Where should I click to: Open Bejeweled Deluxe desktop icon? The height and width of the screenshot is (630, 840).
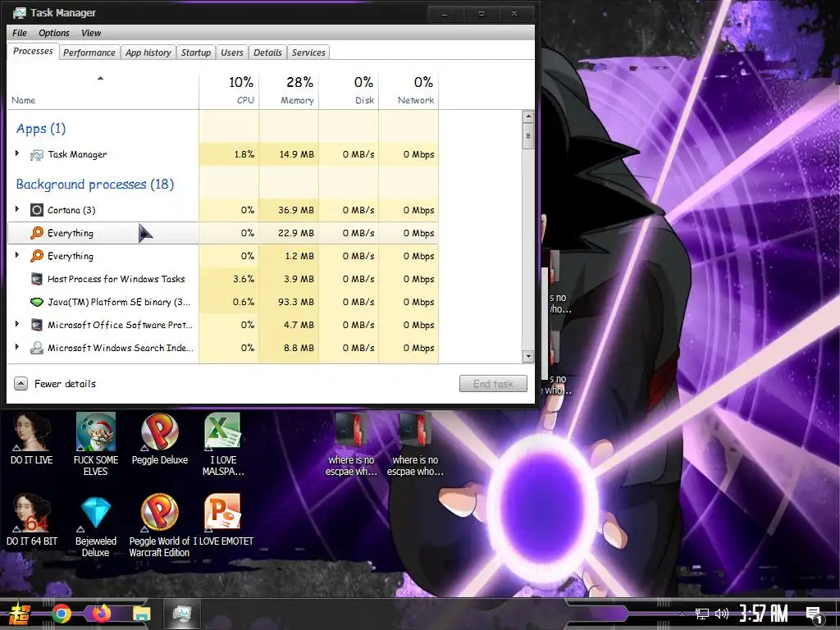pyautogui.click(x=95, y=526)
